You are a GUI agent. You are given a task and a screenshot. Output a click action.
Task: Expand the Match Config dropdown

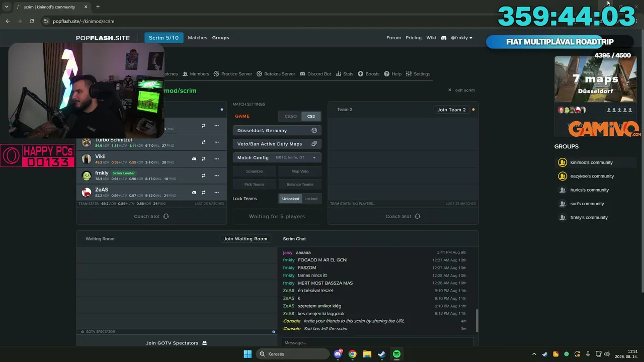277,157
